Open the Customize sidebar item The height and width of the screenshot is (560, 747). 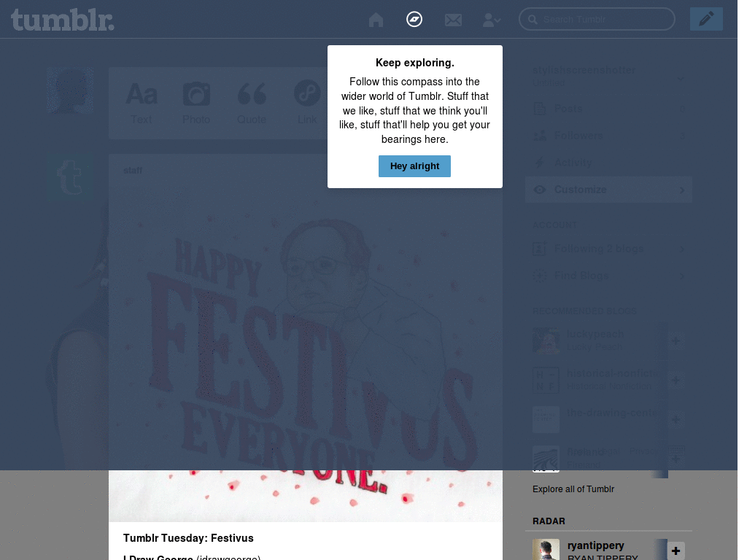608,190
